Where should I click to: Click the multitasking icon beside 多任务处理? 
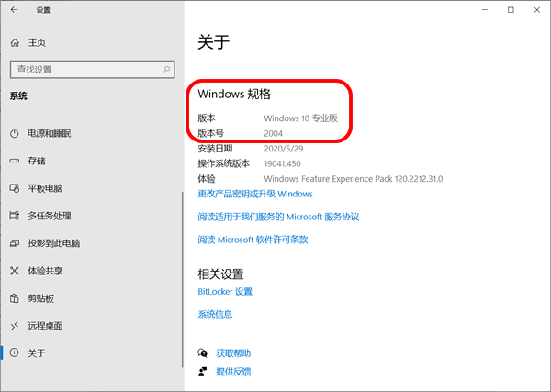[15, 216]
